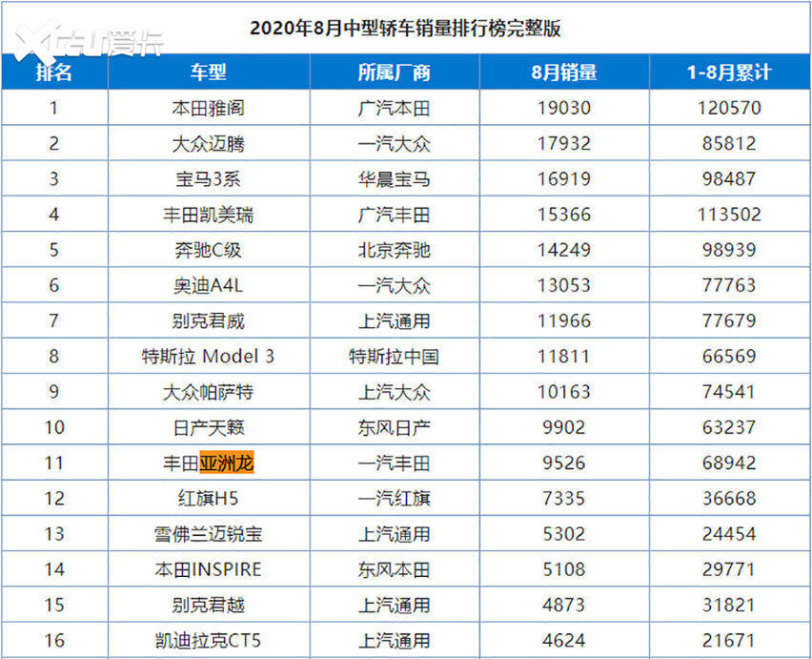
Task: Click the 1-8月累计 column header
Action: pyautogui.click(x=730, y=72)
